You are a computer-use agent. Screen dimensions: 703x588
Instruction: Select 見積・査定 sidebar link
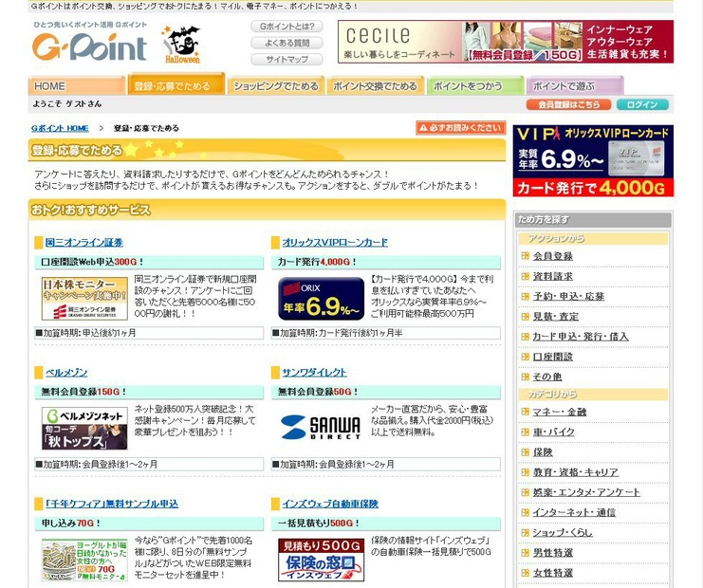point(556,317)
